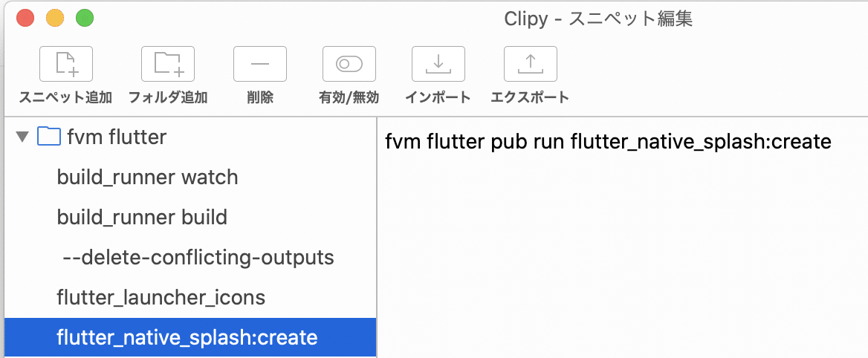Viewport: 868px width, 358px height.
Task: Zoom the window using the green button
Action: (x=85, y=19)
